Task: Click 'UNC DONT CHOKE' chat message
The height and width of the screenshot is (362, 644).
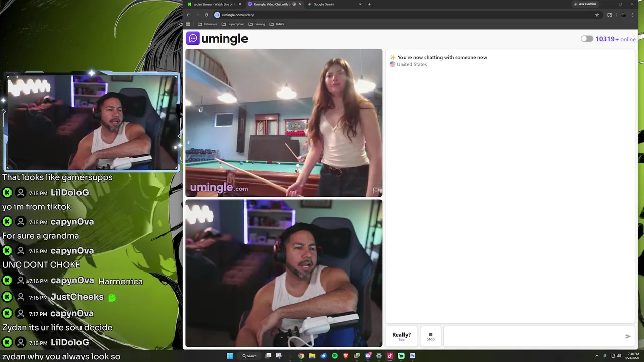Action: point(41,265)
